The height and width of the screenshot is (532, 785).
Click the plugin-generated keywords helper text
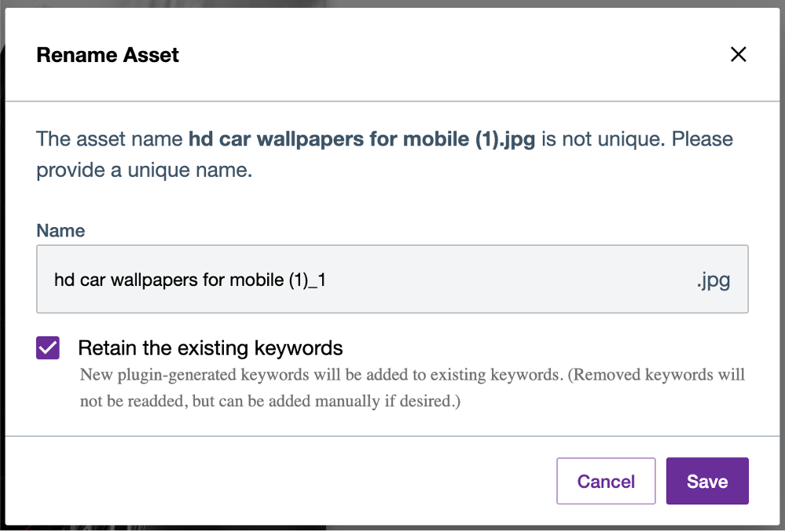pos(321,375)
